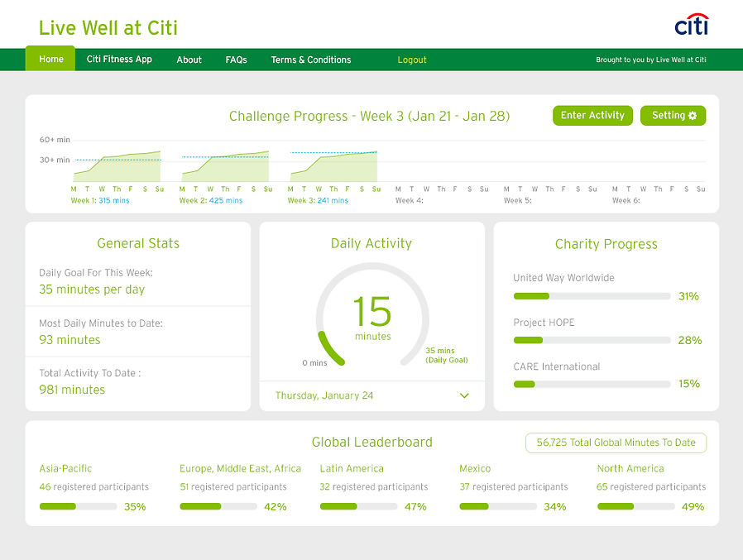Click the Challenge Progress Week 3 heading
Viewport: 743px width, 560px height.
370,116
